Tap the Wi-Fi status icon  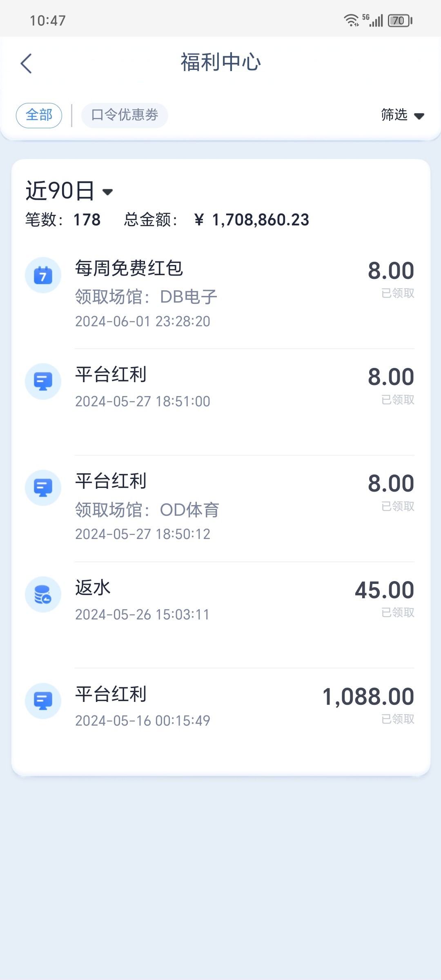(351, 20)
